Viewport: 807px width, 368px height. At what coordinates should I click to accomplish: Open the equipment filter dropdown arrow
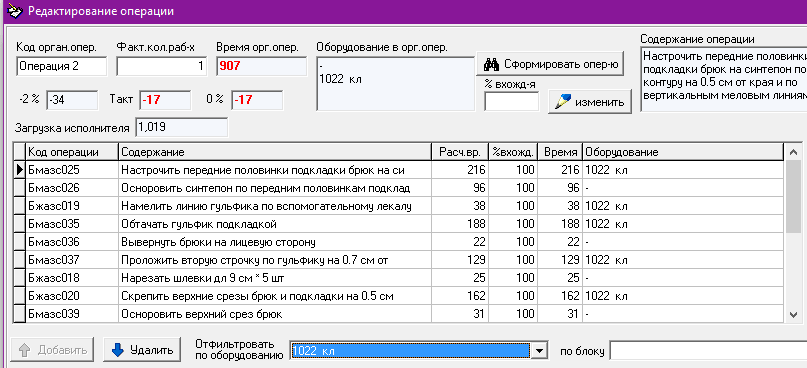click(538, 351)
